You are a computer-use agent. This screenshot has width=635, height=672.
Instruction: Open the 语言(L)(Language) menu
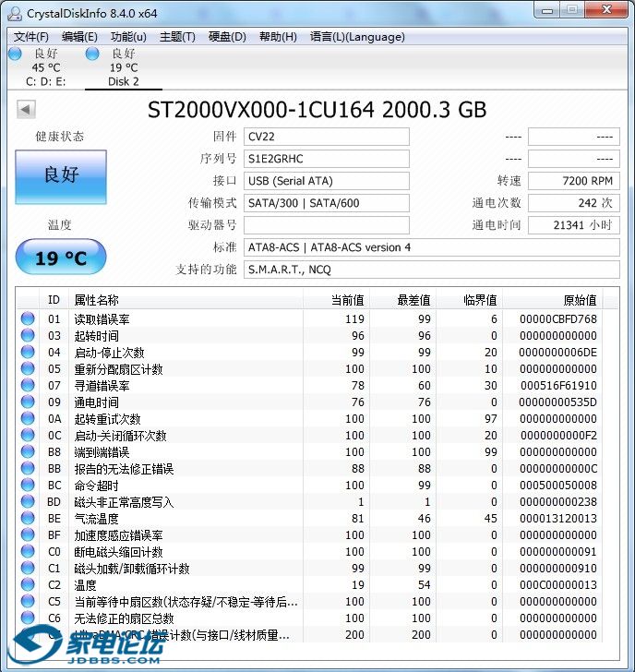357,37
